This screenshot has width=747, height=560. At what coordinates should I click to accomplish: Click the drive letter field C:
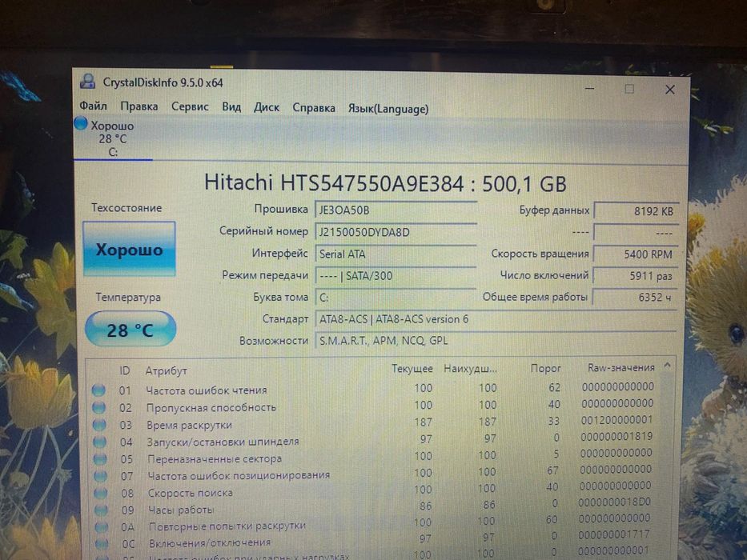tap(396, 297)
